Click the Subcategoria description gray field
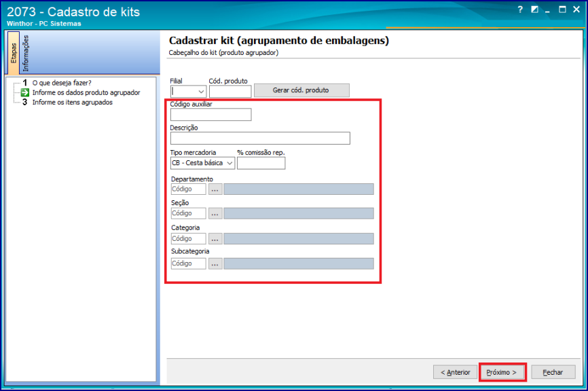The image size is (588, 391). point(299,263)
